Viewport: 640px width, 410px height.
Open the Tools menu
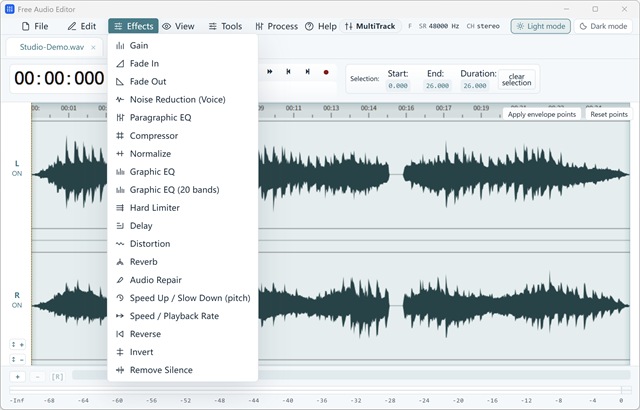point(225,26)
